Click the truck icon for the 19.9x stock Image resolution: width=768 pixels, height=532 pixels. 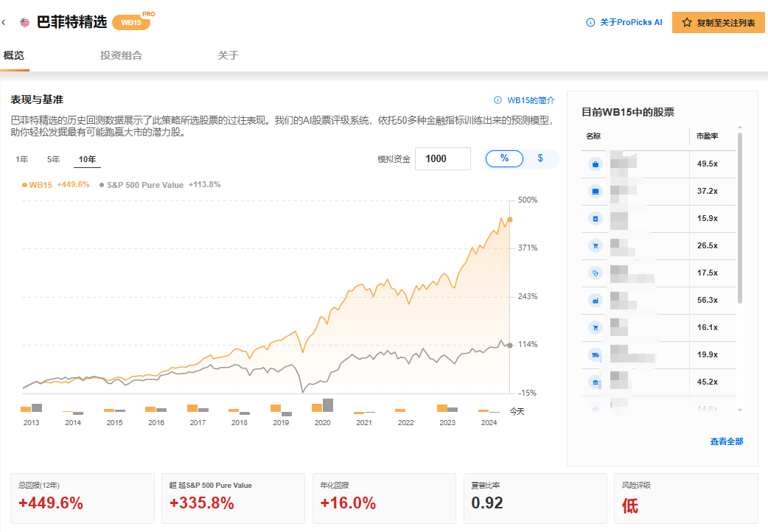click(595, 355)
